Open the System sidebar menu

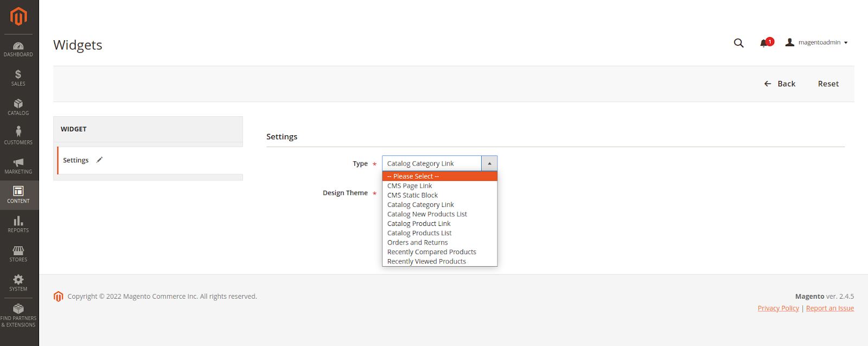click(18, 283)
